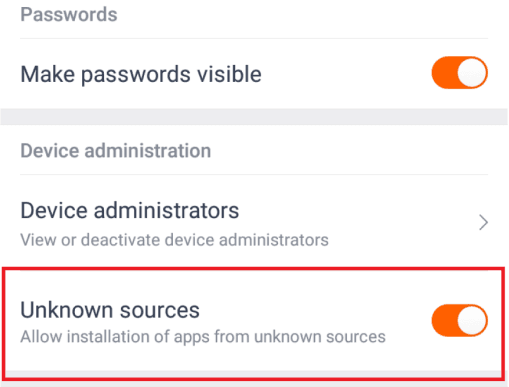Click "View or deactivate device administrators" text

click(174, 240)
